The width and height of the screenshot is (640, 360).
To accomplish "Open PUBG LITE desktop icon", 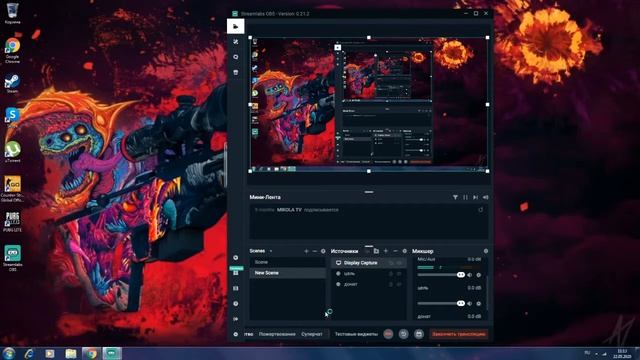I will [13, 222].
